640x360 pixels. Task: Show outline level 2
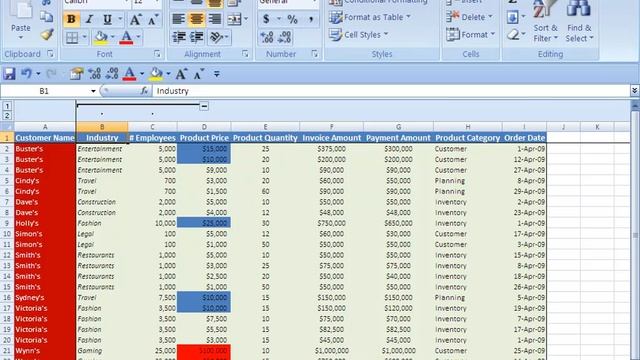tap(7, 116)
